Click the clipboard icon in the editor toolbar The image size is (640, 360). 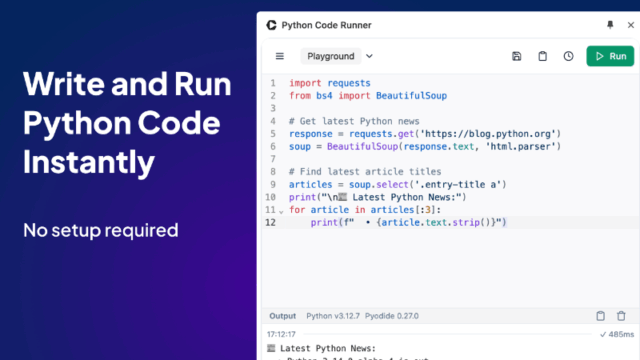click(x=542, y=56)
